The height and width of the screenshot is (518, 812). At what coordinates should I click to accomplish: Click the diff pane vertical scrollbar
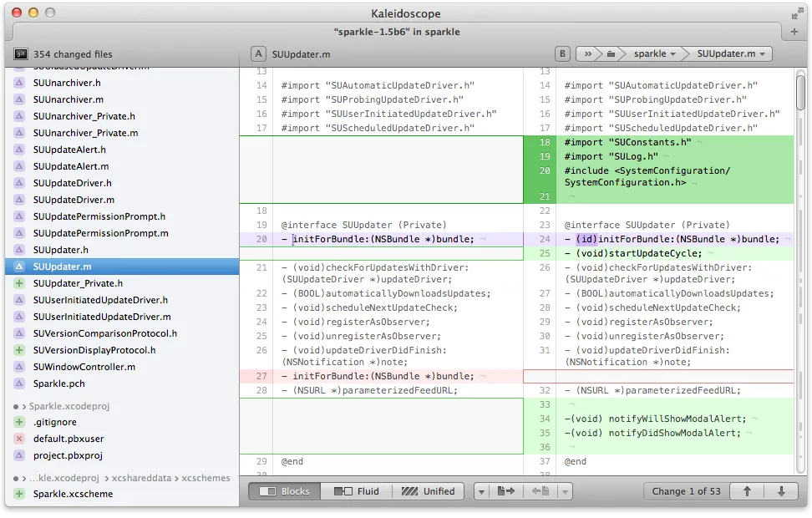(x=800, y=92)
